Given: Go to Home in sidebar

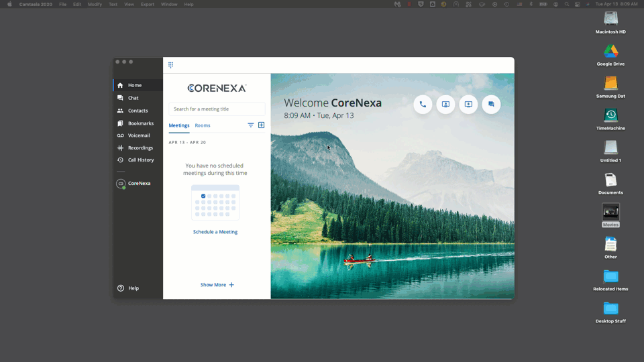Looking at the screenshot, I should [138, 85].
